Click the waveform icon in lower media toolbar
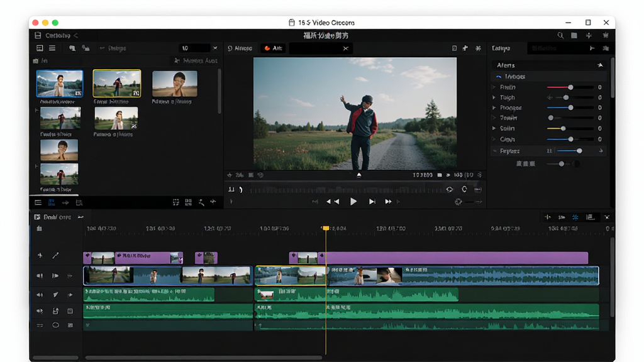Screen dimensions: 644x362 coord(213,202)
